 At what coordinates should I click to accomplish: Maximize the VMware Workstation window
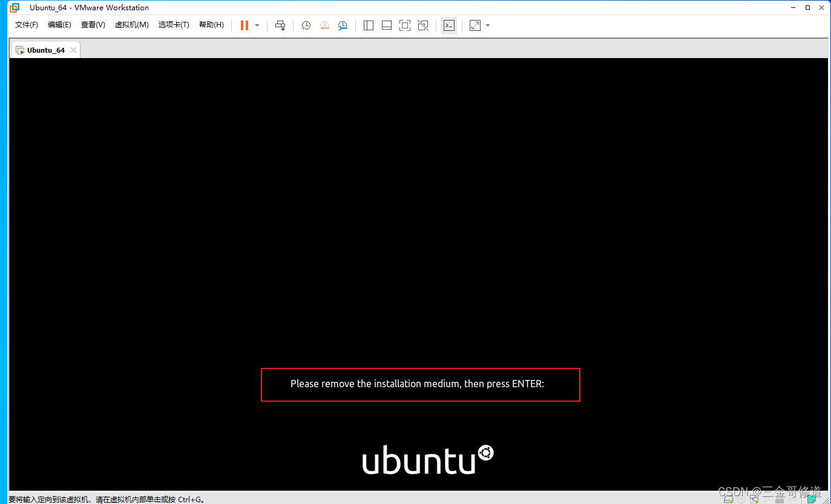[x=807, y=8]
